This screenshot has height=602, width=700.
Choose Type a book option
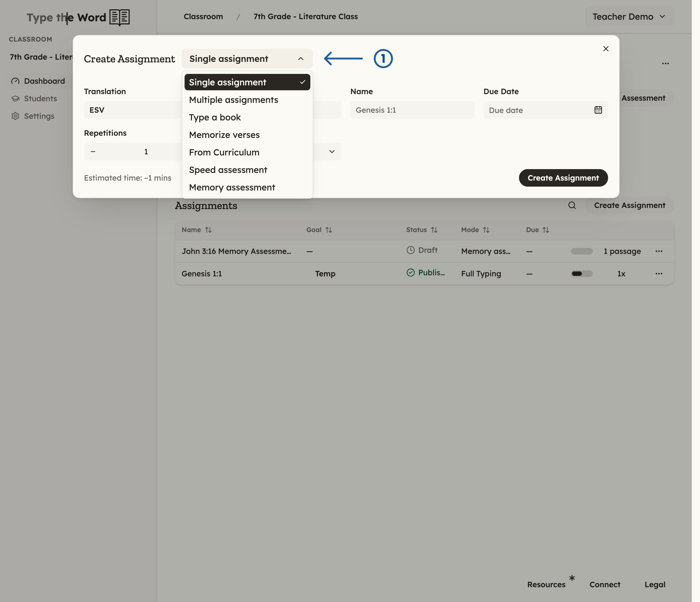click(x=247, y=117)
